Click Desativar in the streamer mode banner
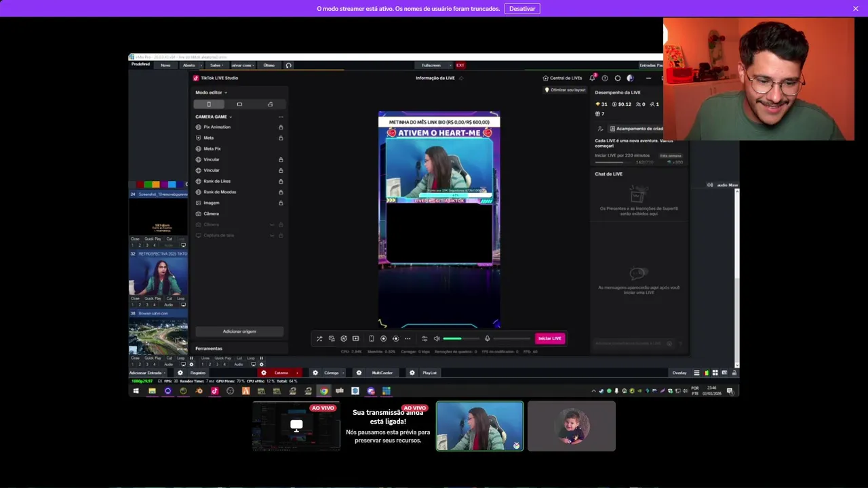868x488 pixels. [x=522, y=8]
